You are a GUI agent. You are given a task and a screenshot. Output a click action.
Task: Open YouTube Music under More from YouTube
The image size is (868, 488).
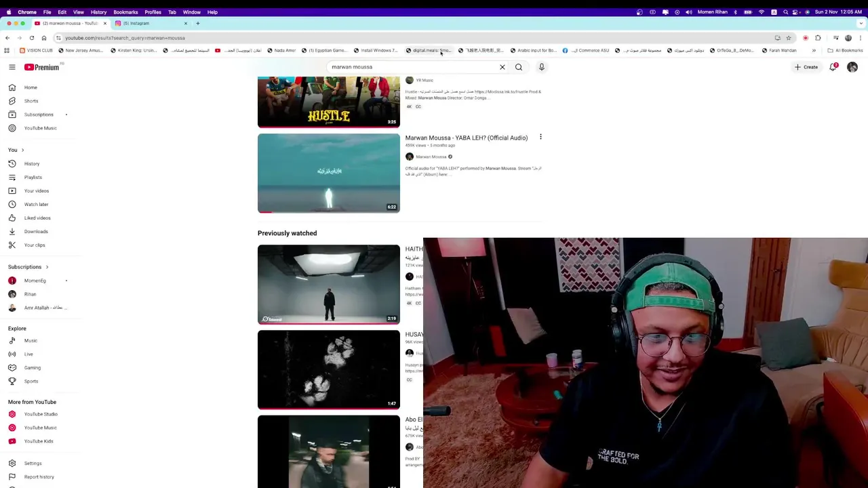tap(40, 428)
